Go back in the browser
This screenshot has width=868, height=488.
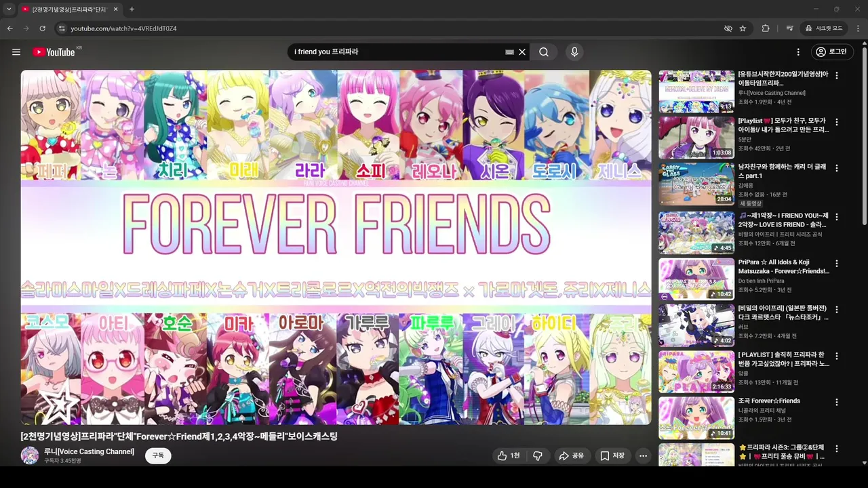tap(9, 28)
